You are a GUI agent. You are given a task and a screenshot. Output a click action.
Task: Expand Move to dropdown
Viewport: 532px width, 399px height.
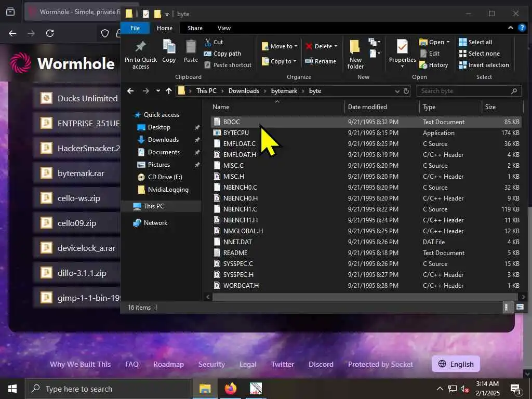296,46
